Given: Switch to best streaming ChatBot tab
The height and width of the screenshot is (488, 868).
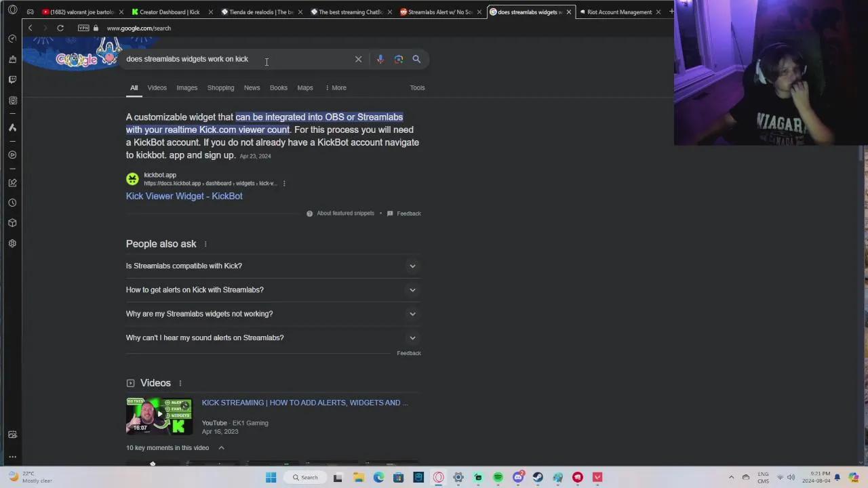Looking at the screenshot, I should point(350,12).
